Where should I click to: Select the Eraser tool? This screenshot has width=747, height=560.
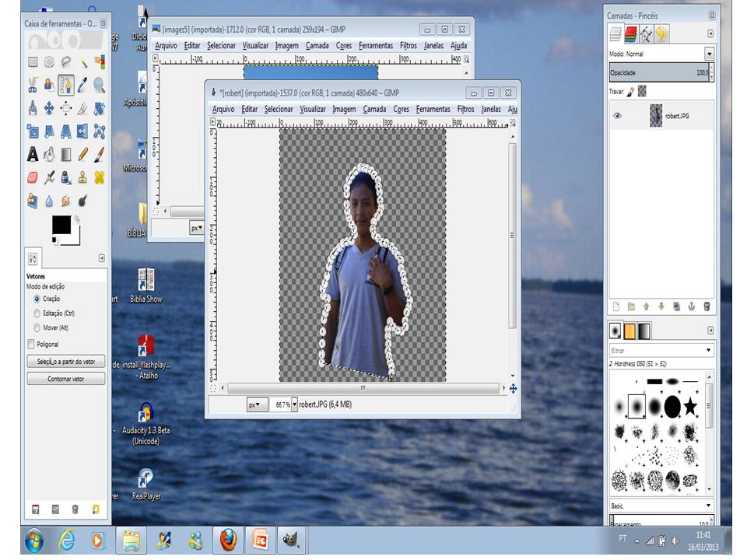tap(33, 177)
